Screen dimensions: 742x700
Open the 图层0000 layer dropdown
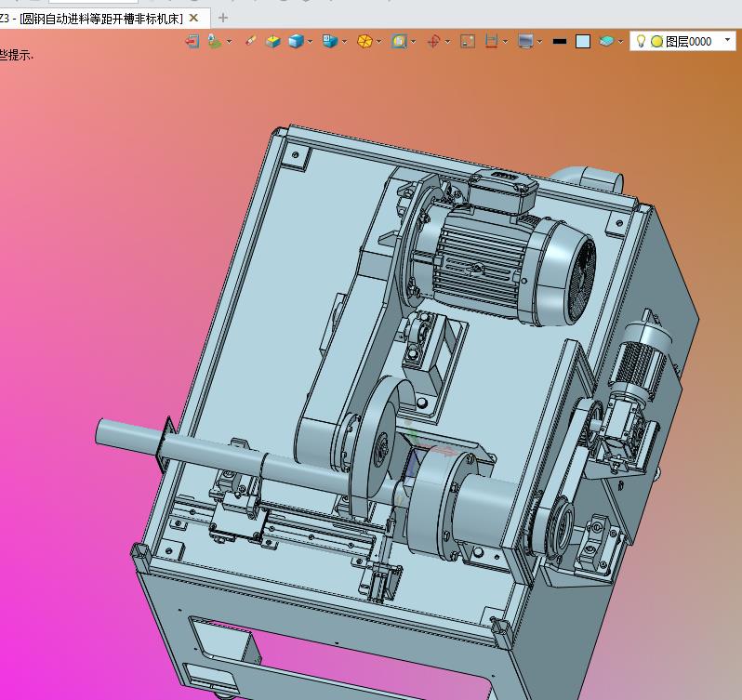[727, 41]
